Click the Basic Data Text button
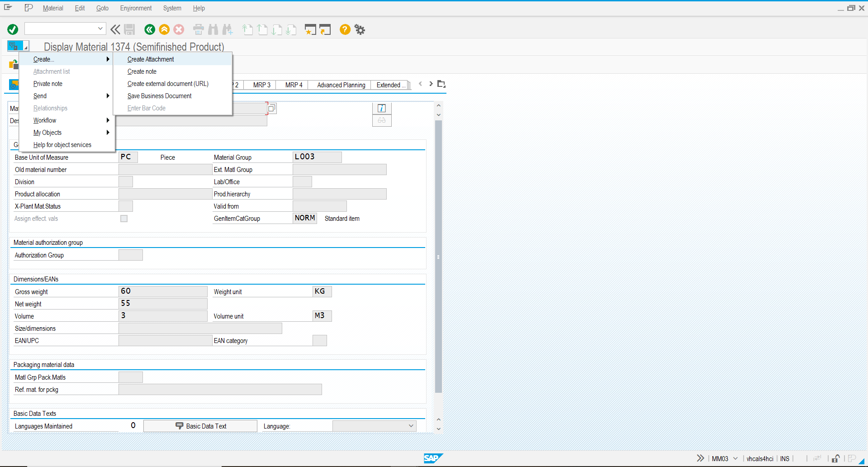Image resolution: width=868 pixels, height=467 pixels. (199, 425)
